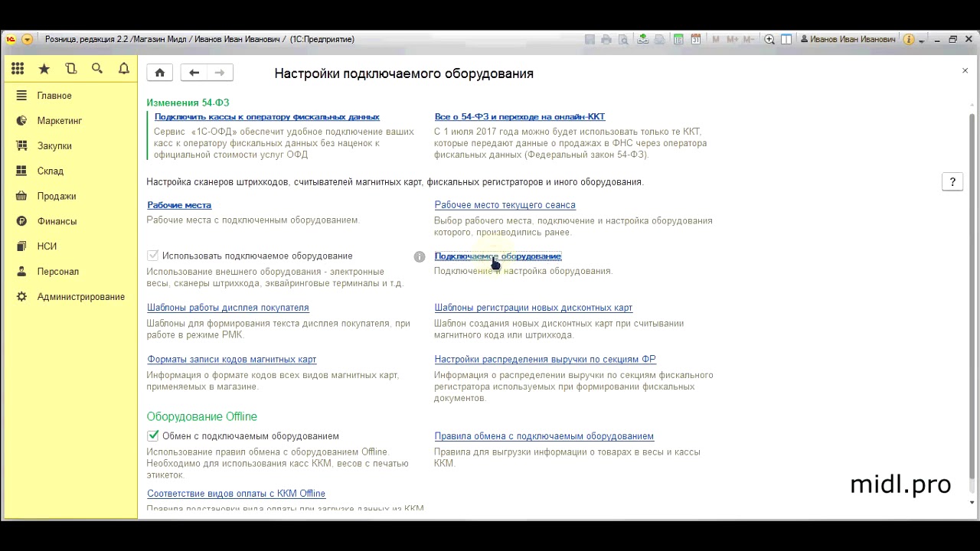Expand the arrow beside the info icon
Screen dimensions: 980x551
pyautogui.click(x=921, y=40)
